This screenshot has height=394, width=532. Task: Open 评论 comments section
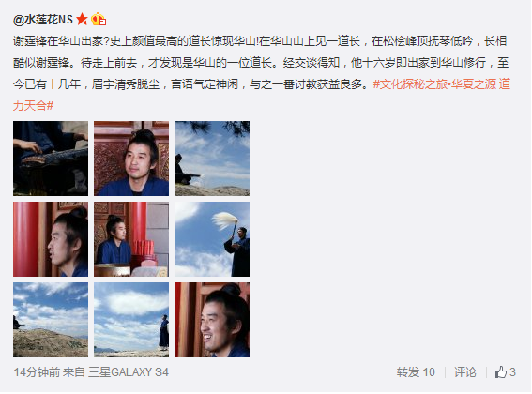(x=464, y=372)
